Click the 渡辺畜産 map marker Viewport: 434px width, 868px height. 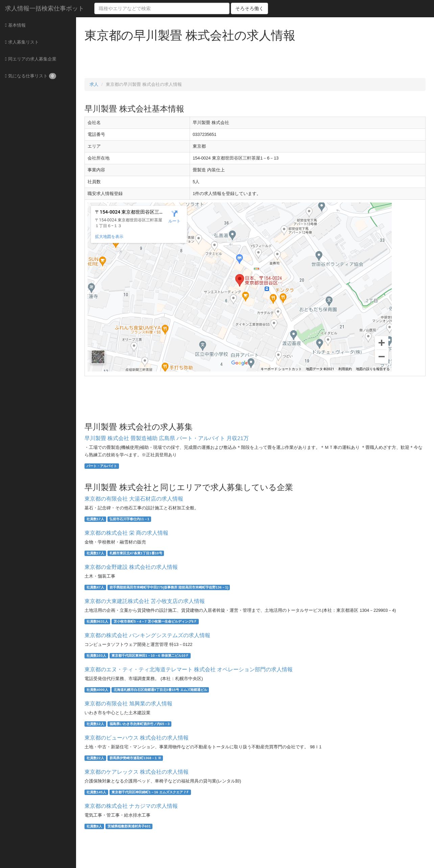(293, 335)
